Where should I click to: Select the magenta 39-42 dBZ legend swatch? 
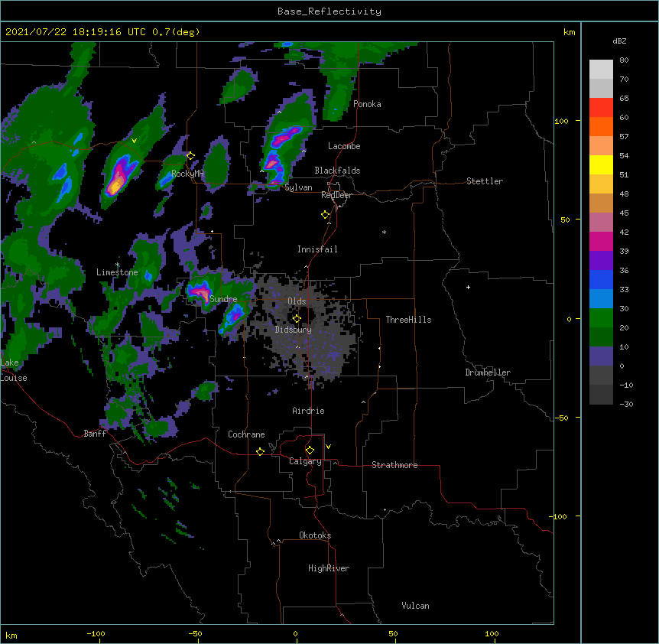(x=601, y=241)
